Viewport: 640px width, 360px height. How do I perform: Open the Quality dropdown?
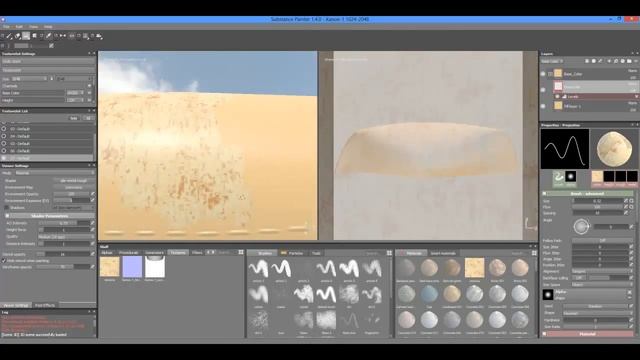(65, 236)
